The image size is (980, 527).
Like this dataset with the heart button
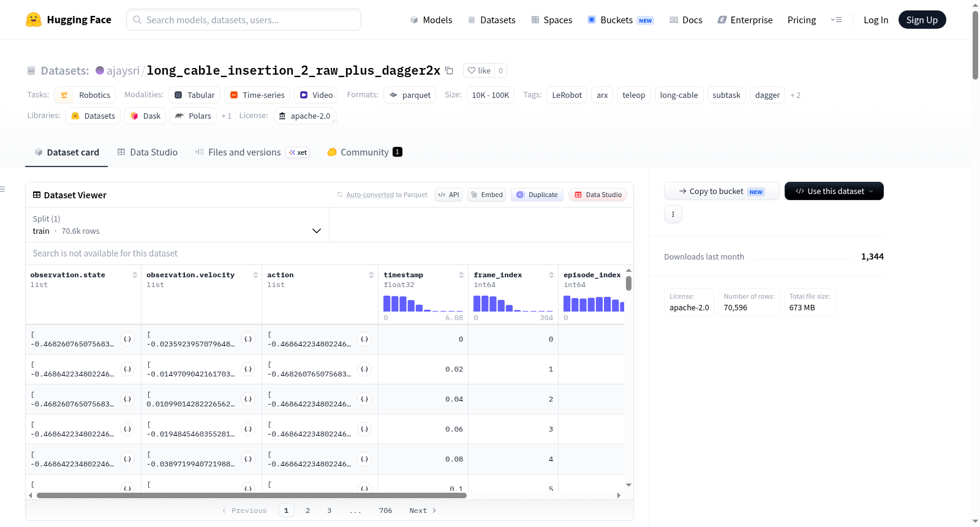[x=479, y=70]
